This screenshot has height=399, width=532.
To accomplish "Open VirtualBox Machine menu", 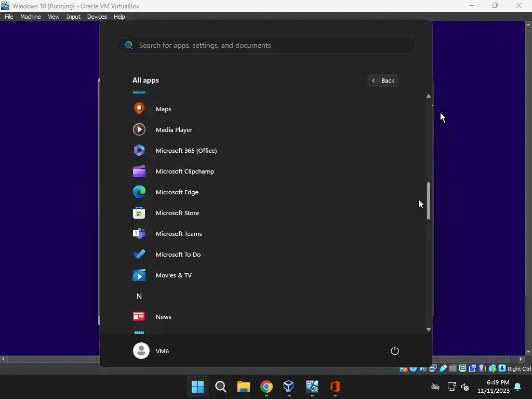I will [x=30, y=17].
